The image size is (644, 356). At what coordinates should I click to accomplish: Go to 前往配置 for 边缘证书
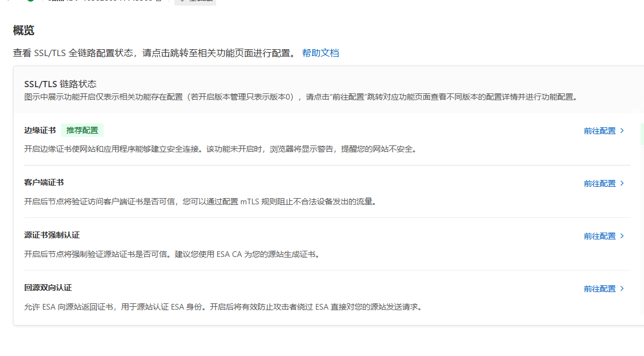click(604, 131)
